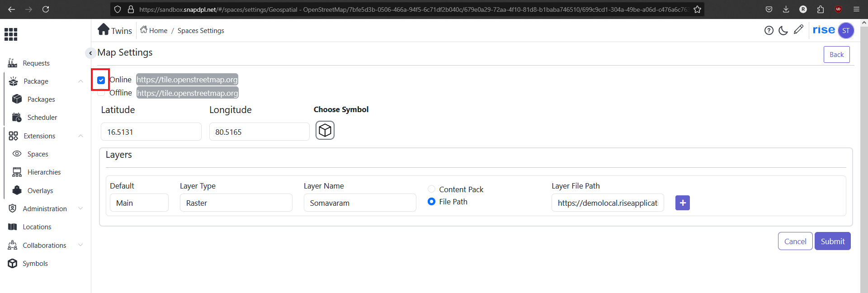This screenshot has height=293, width=868.
Task: Click the Offline tile URL field
Action: [188, 93]
